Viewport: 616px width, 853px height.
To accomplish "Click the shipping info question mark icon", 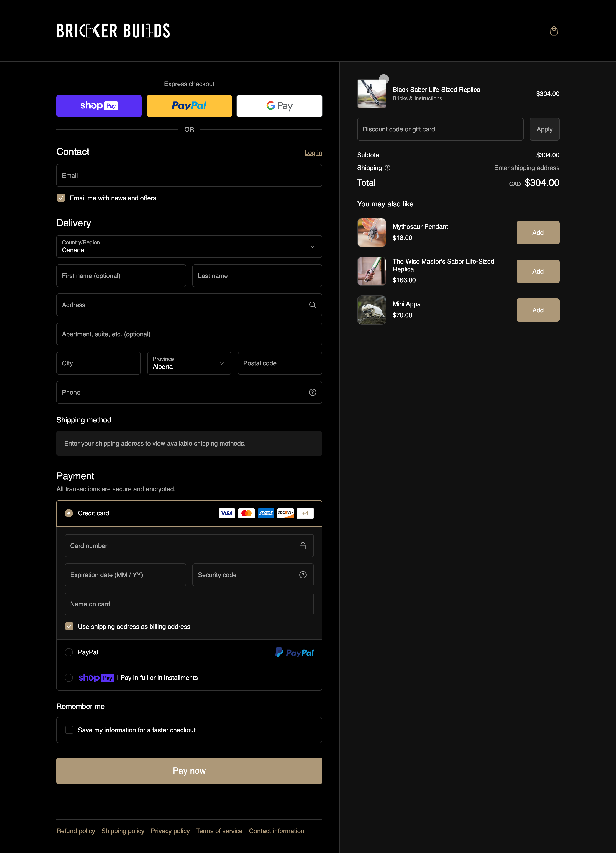I will [x=387, y=168].
